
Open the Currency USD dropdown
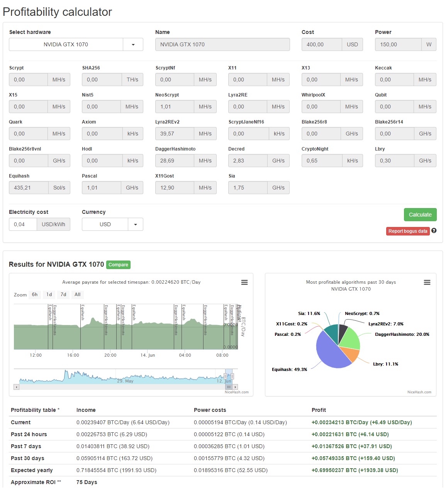point(112,224)
